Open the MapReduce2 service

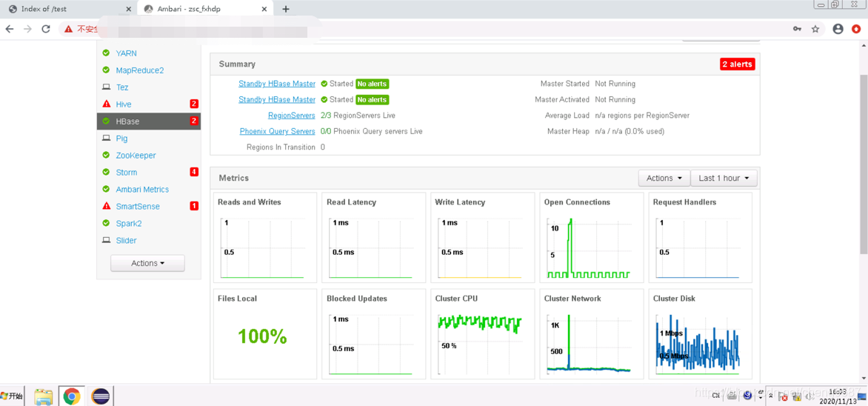tap(139, 70)
